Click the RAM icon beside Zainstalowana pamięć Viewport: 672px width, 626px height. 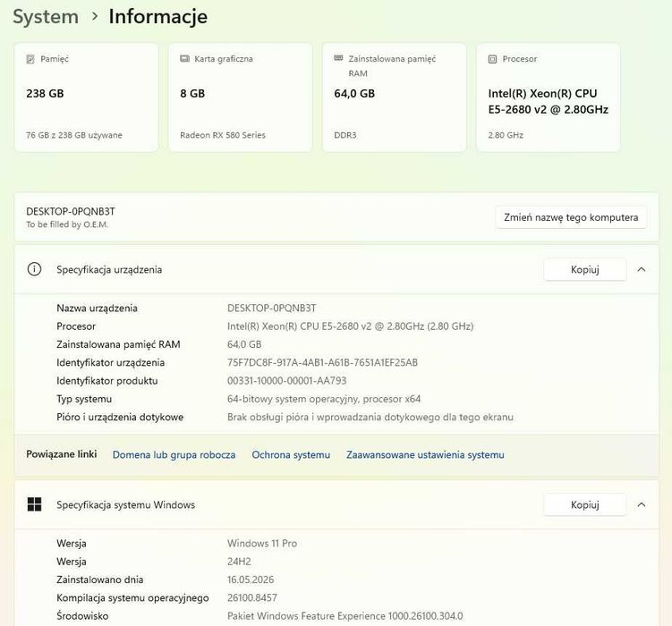338,58
